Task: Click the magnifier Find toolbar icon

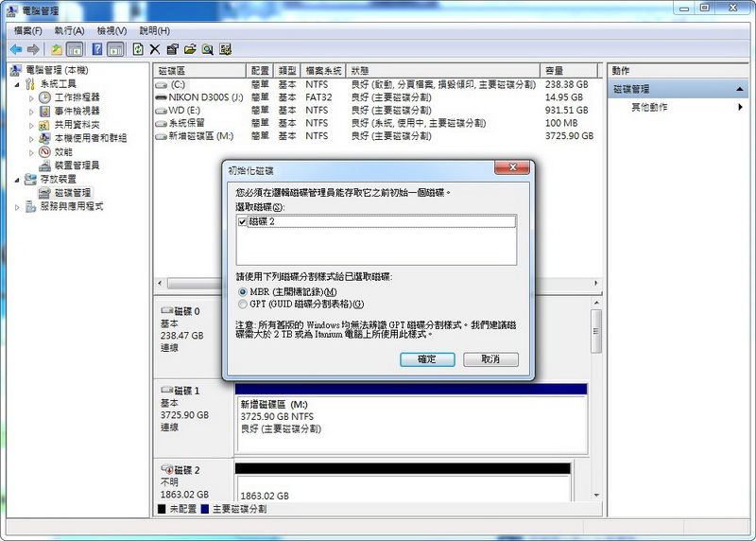Action: pos(208,49)
